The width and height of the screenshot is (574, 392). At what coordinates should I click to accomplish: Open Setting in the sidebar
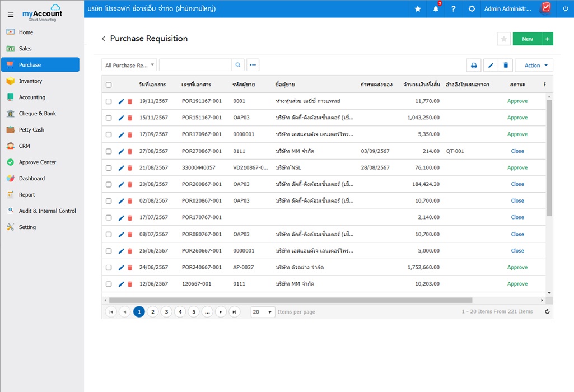click(x=40, y=227)
